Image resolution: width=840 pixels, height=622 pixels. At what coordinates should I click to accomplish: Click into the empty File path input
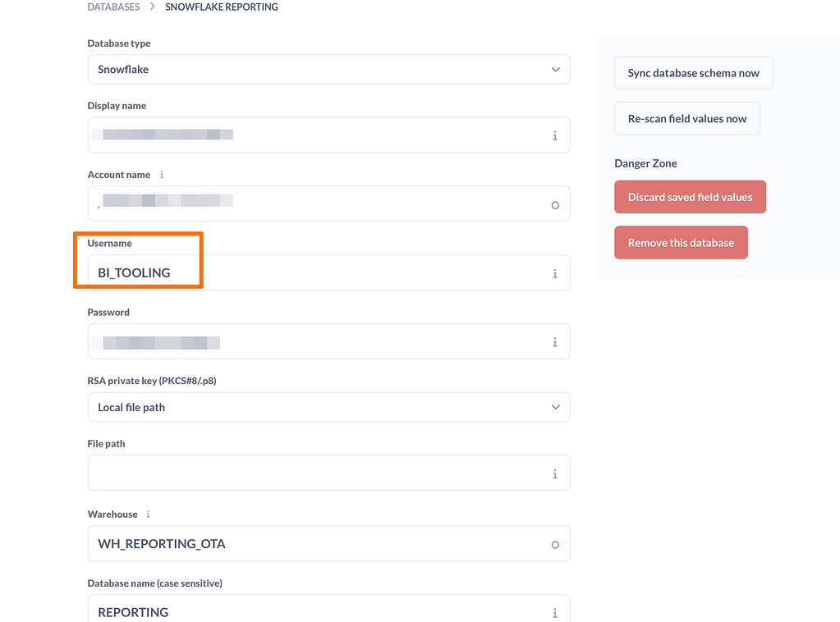click(329, 473)
